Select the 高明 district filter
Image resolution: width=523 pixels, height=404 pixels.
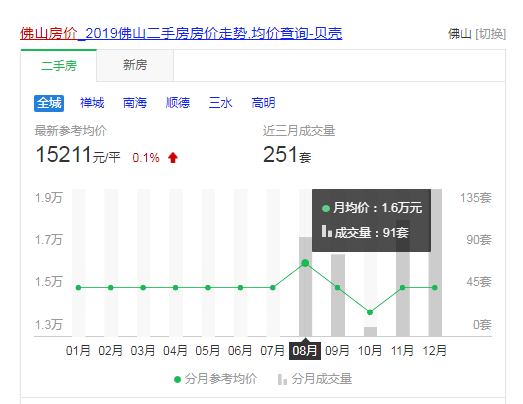pos(264,103)
